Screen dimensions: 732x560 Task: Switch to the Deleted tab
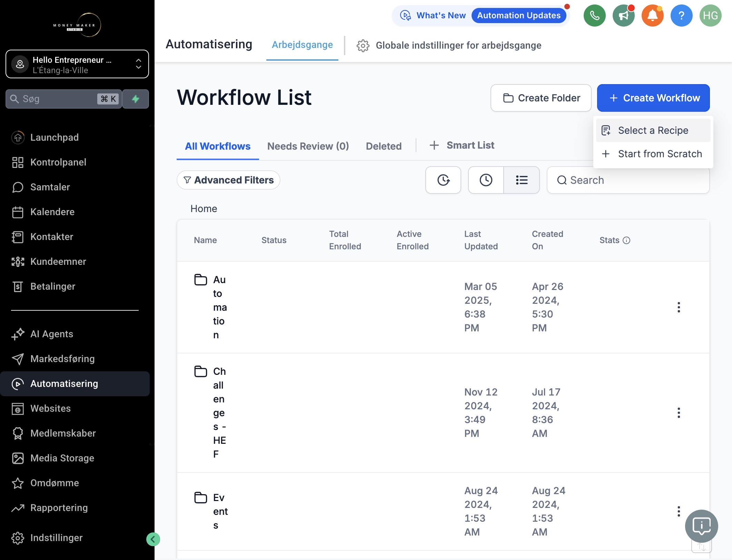pos(384,146)
